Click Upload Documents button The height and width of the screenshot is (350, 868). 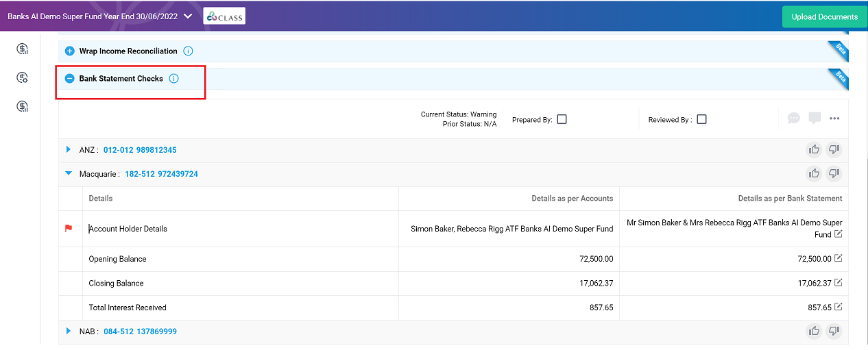coord(824,16)
